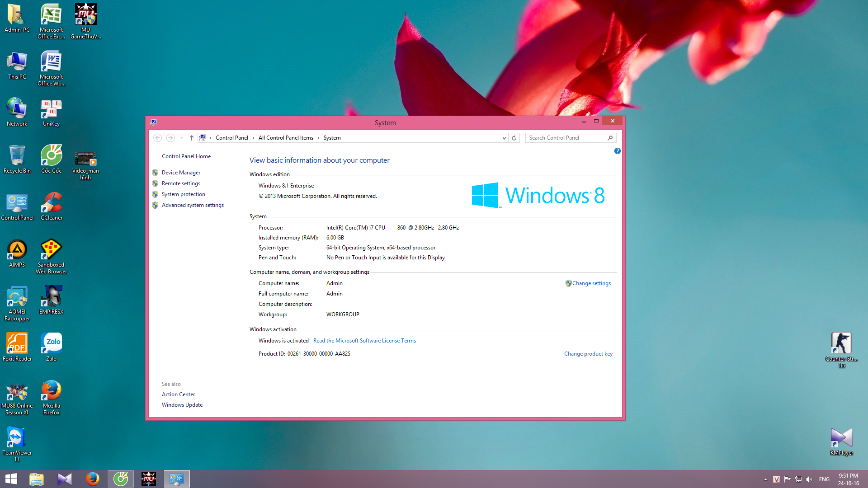
Task: Open Microsoft Office Excel desktop shortcut
Action: [x=51, y=22]
